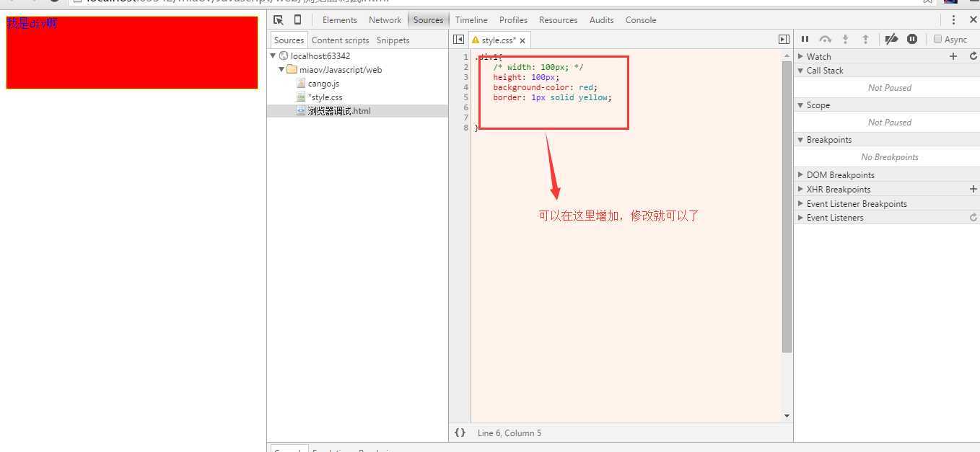
Task: Add an XHR breakpoint with plus icon
Action: [x=974, y=189]
